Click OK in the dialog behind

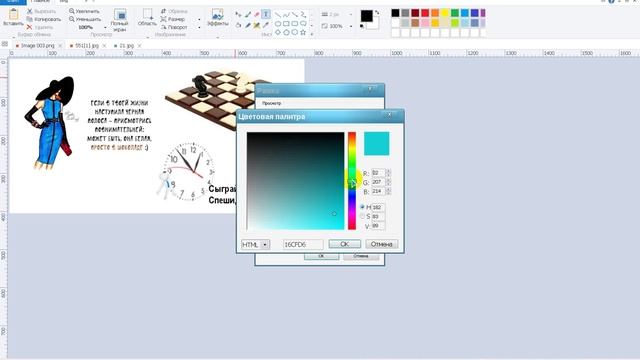point(321,256)
